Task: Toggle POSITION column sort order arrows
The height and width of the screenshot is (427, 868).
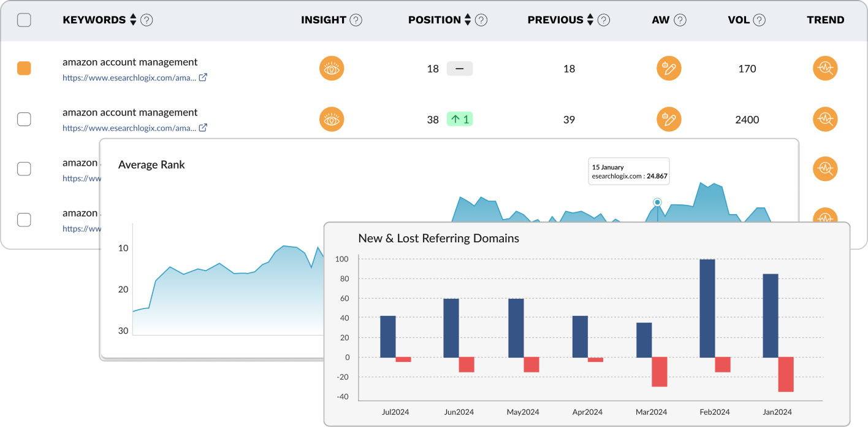Action: (x=466, y=20)
